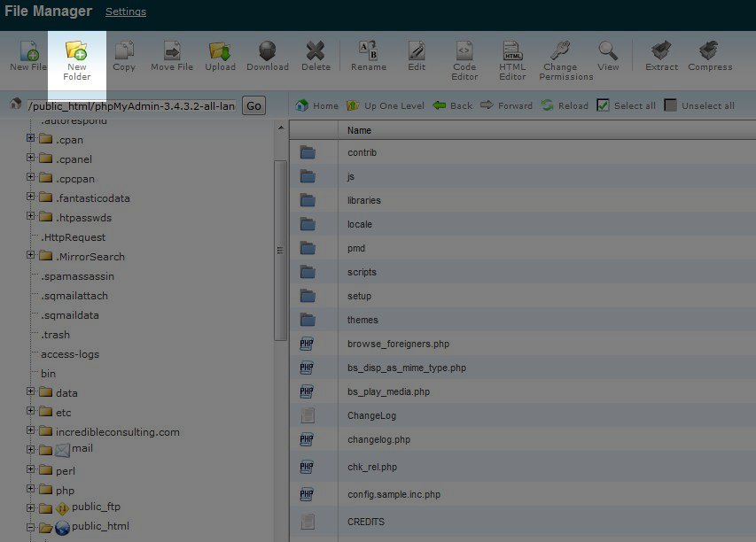Click the Name column header

coord(359,130)
